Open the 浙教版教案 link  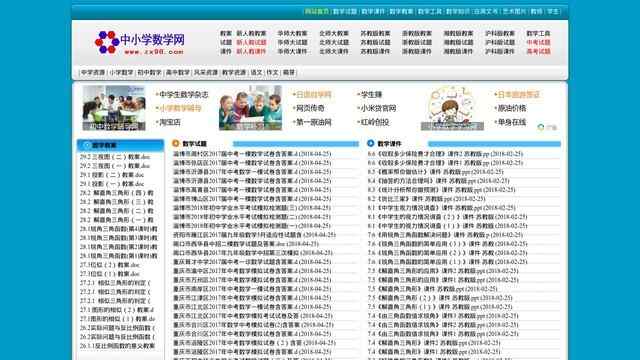click(417, 33)
